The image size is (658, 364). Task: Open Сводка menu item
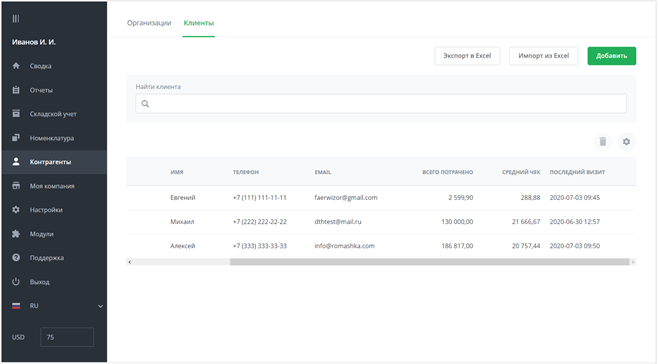(40, 66)
